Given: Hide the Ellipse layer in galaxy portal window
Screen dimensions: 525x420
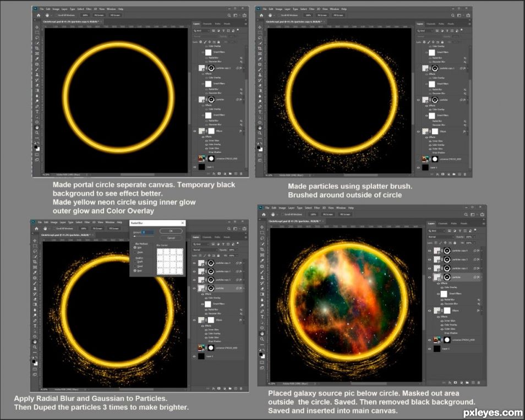Looking at the screenshot, I should pyautogui.click(x=429, y=311).
